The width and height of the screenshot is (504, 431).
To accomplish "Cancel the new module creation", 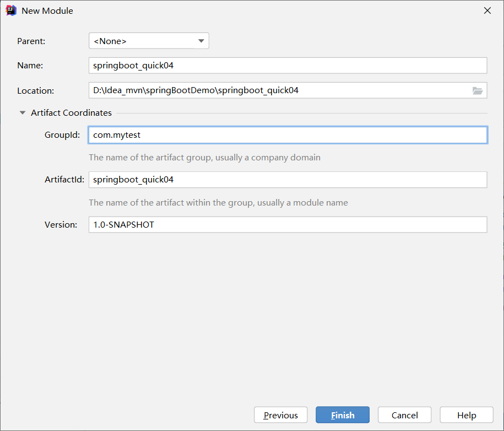I will click(x=404, y=414).
